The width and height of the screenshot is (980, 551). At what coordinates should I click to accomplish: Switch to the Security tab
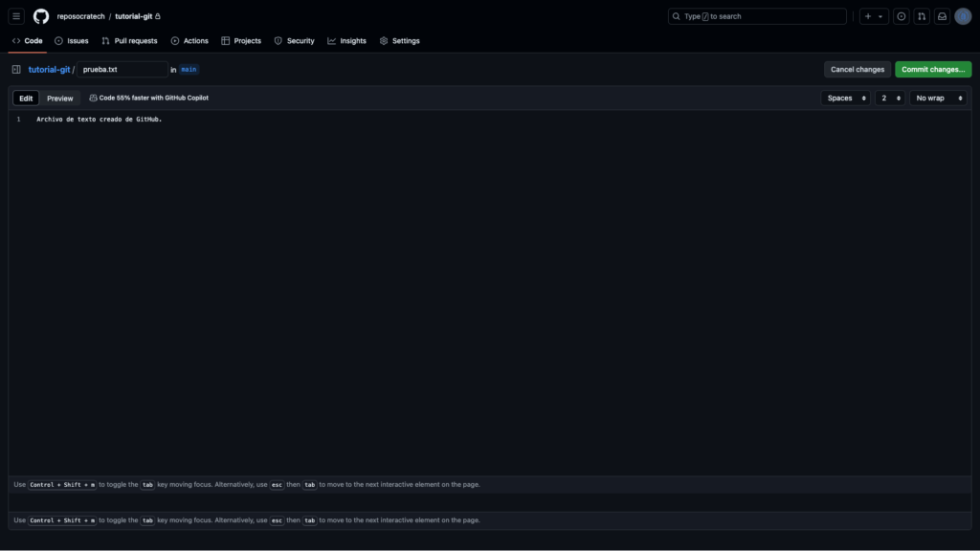pos(295,40)
